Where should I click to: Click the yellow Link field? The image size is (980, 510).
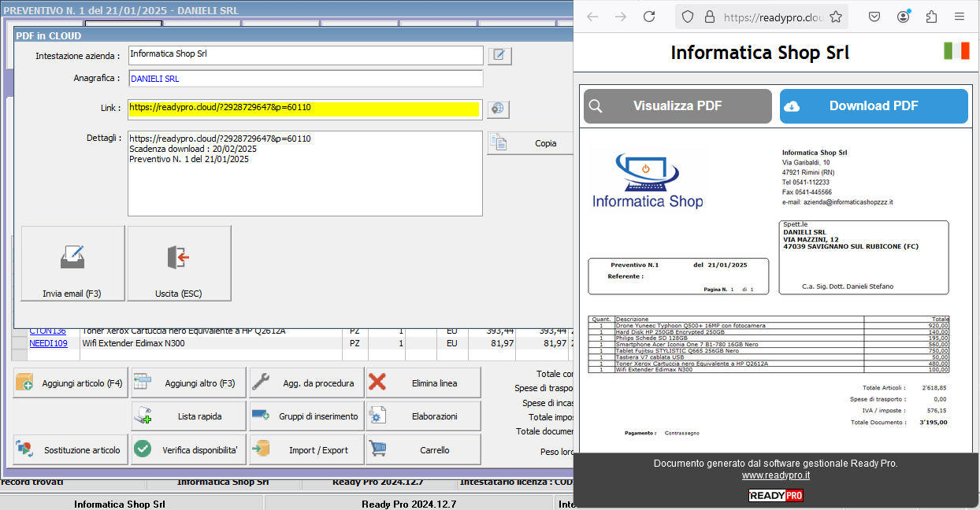[x=305, y=109]
